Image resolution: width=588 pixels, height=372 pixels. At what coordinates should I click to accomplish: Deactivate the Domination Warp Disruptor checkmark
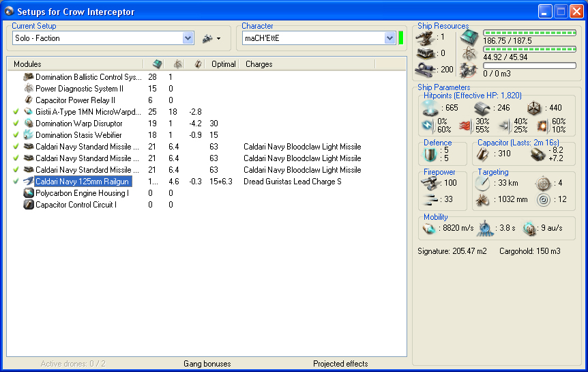click(16, 124)
